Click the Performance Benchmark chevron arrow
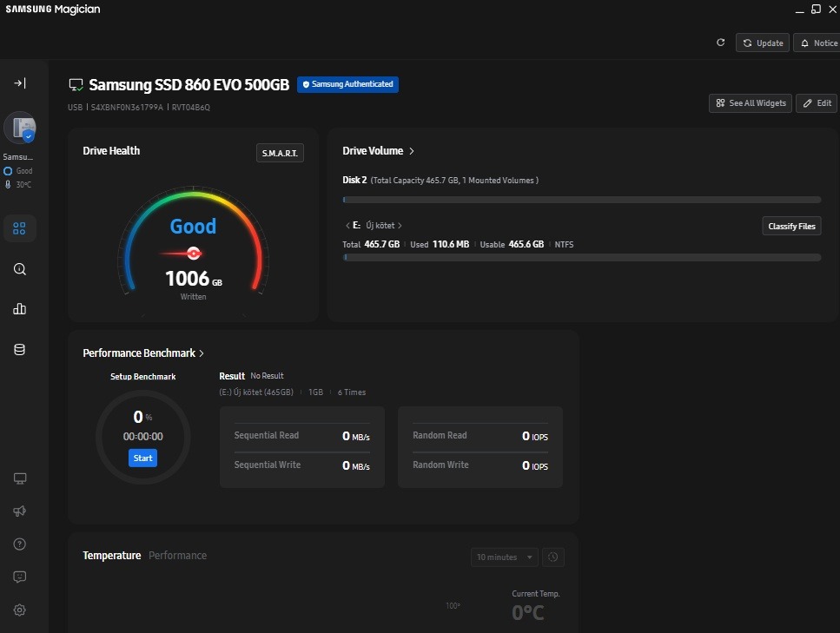The width and height of the screenshot is (840, 633). pos(202,353)
